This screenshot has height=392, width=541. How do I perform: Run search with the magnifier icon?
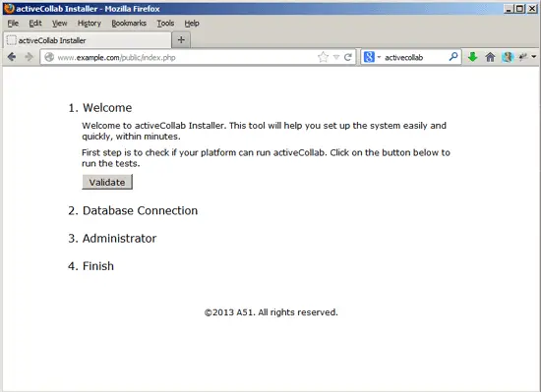pos(453,57)
